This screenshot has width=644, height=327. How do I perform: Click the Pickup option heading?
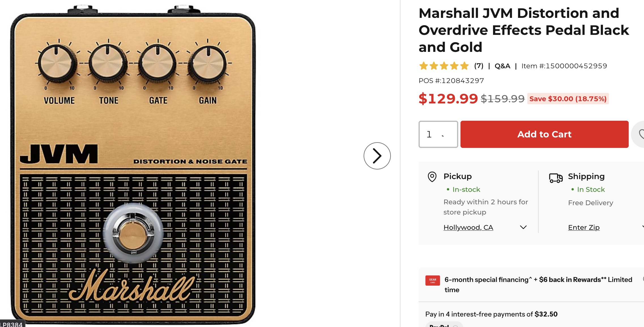point(457,176)
